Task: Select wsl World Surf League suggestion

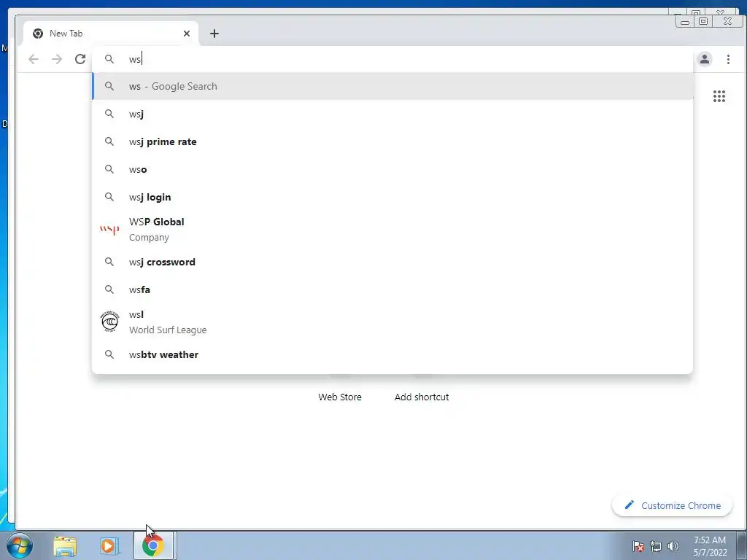Action: 392,322
